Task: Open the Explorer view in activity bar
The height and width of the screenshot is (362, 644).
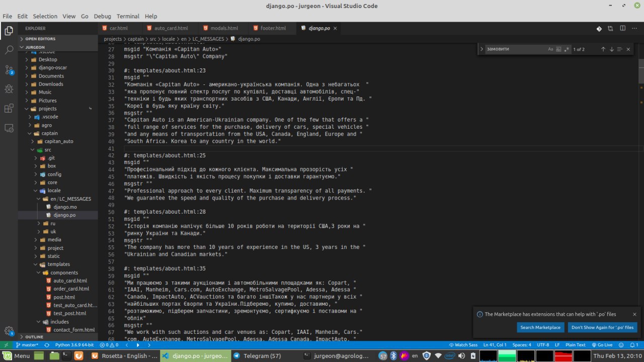Action: click(x=9, y=31)
